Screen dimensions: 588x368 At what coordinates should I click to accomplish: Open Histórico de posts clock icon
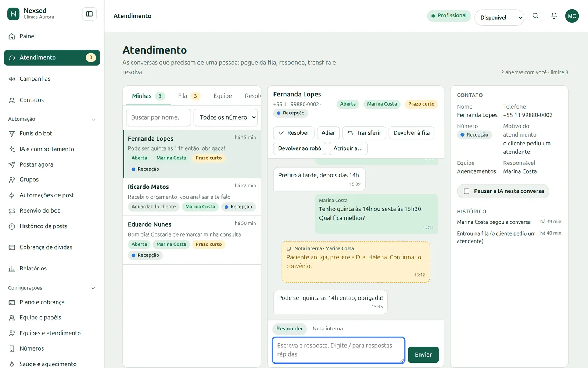(x=12, y=226)
